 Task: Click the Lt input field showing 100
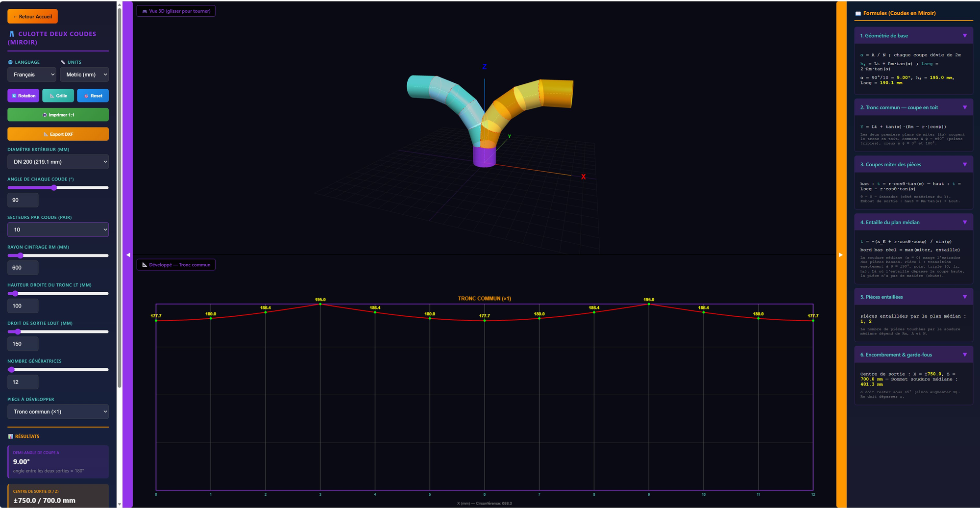23,306
